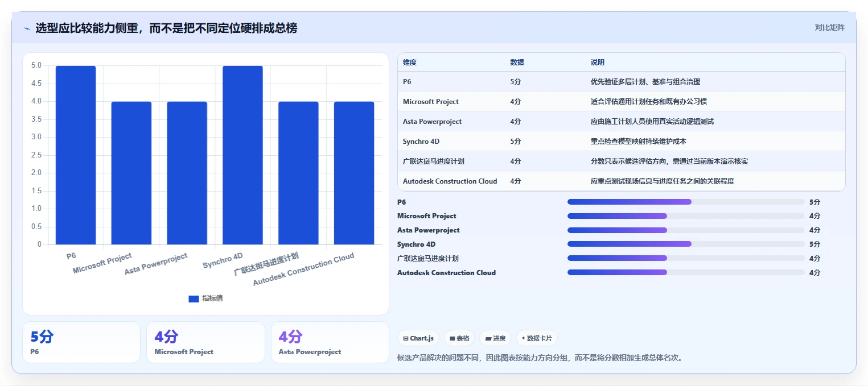Select the 进度 tag

tap(495, 338)
